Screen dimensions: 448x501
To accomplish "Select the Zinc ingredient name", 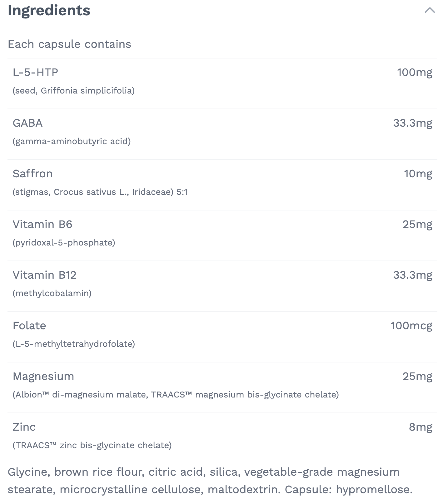I will coord(24,427).
